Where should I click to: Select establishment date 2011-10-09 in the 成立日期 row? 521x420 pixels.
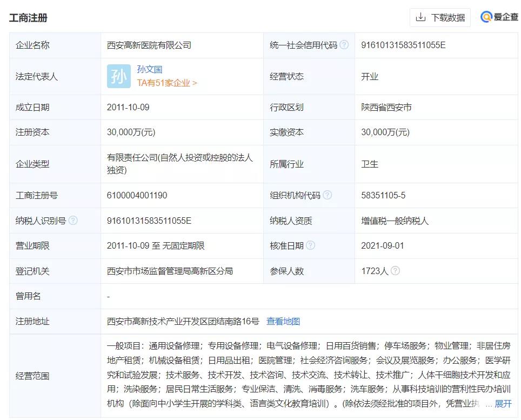click(x=128, y=108)
